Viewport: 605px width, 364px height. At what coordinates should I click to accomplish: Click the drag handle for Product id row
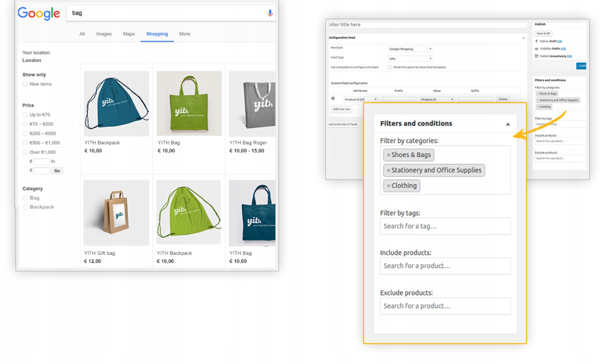(333, 99)
